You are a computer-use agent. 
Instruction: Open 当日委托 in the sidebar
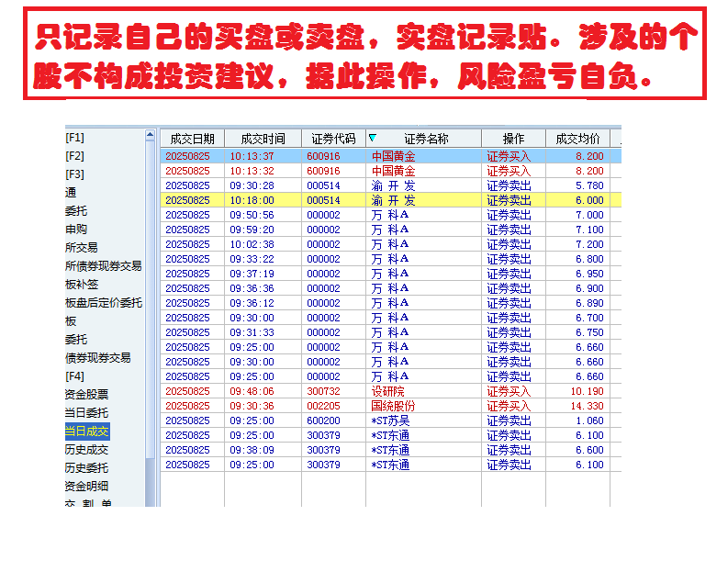[87, 412]
